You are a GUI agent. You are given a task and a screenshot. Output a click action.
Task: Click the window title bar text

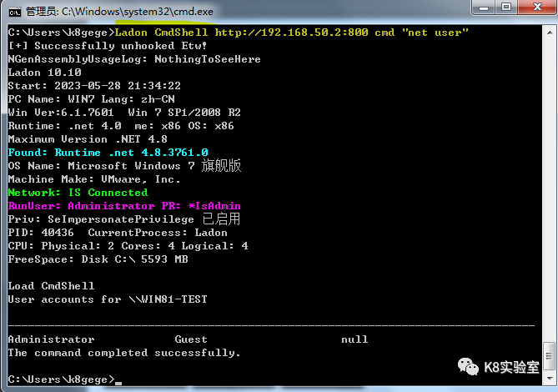pos(119,12)
